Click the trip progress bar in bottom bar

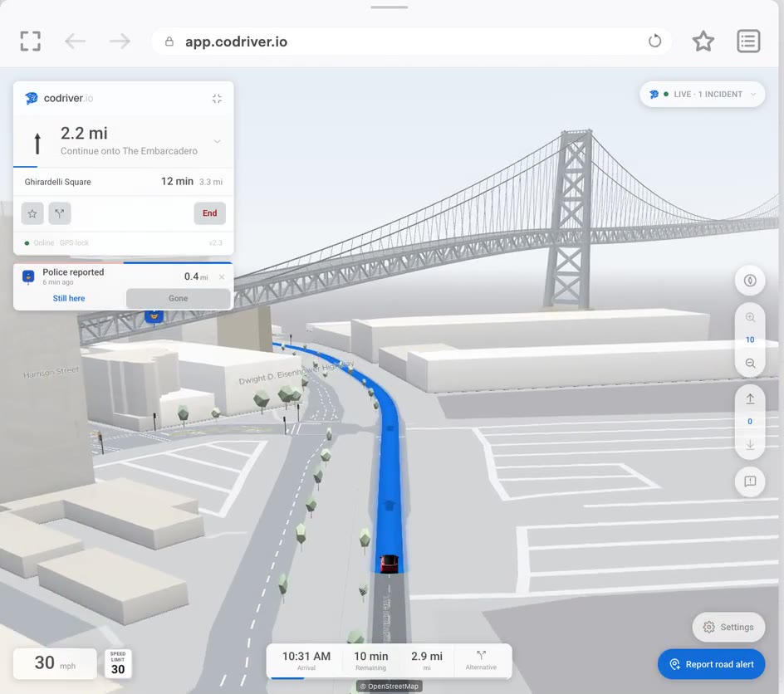coord(389,678)
